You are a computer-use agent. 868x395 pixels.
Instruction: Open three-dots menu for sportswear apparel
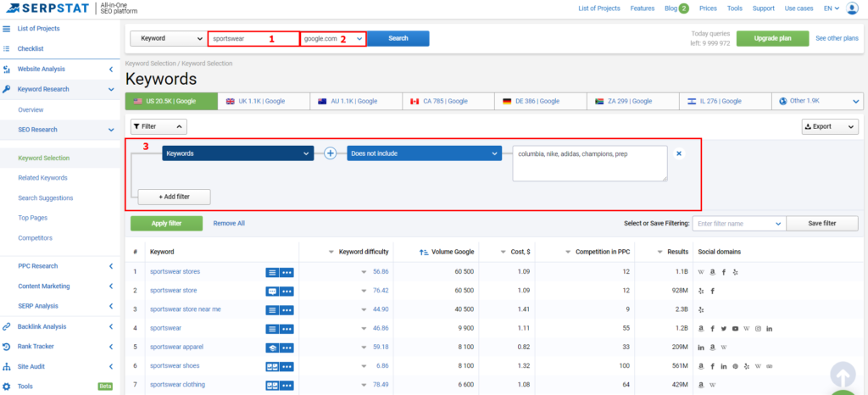(287, 348)
